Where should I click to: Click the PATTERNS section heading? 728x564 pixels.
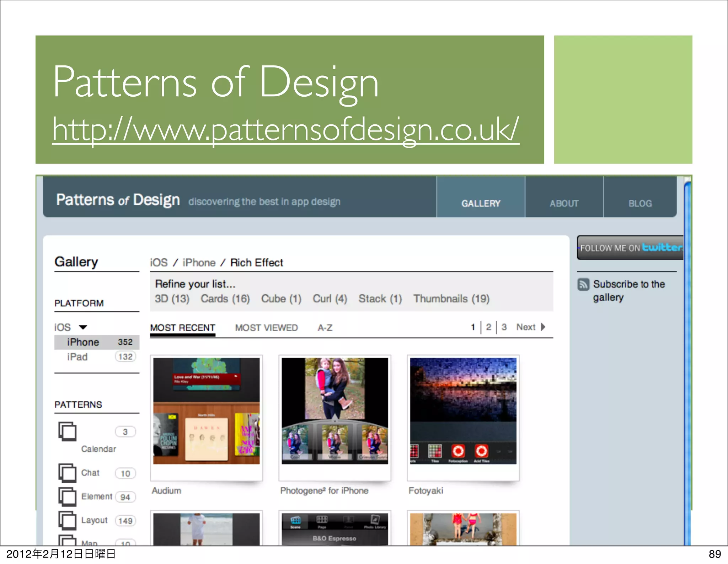(x=78, y=404)
